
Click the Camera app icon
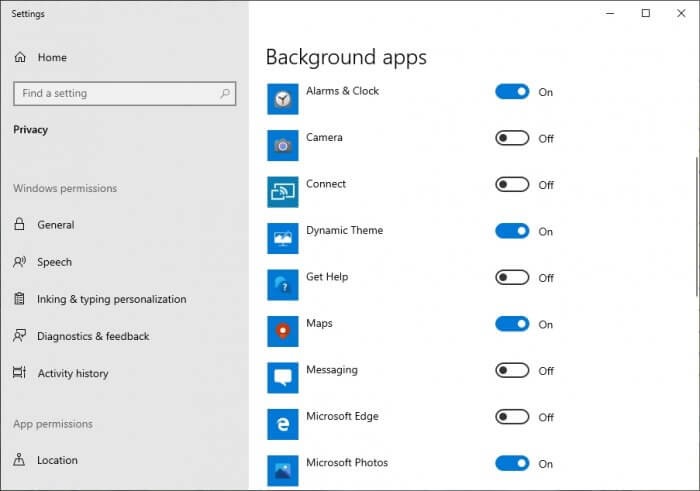point(283,146)
